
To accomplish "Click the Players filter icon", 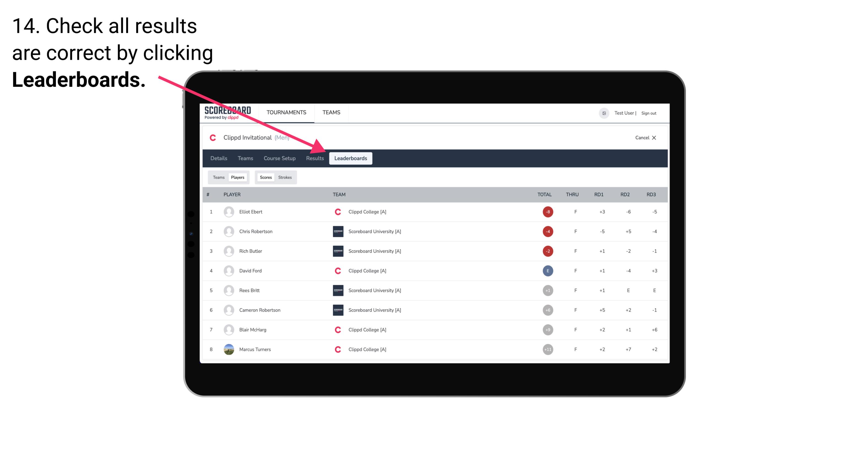I will click(237, 177).
